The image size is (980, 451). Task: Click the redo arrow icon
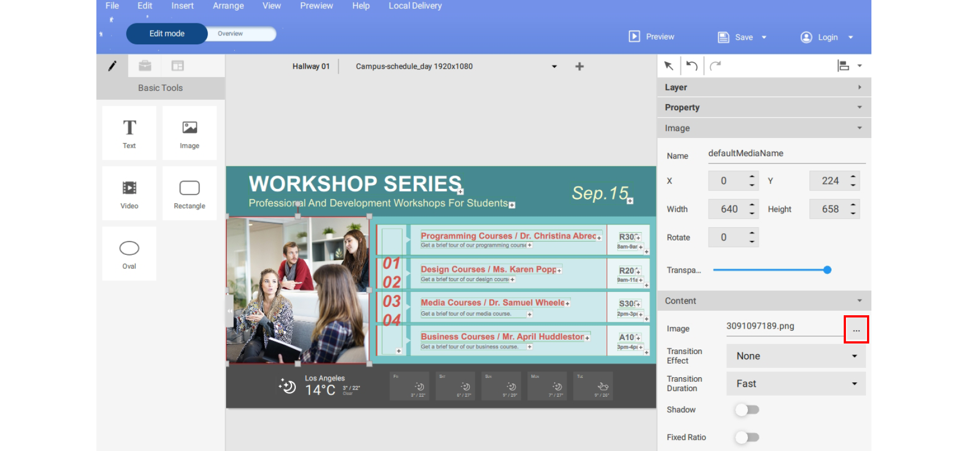coord(715,66)
